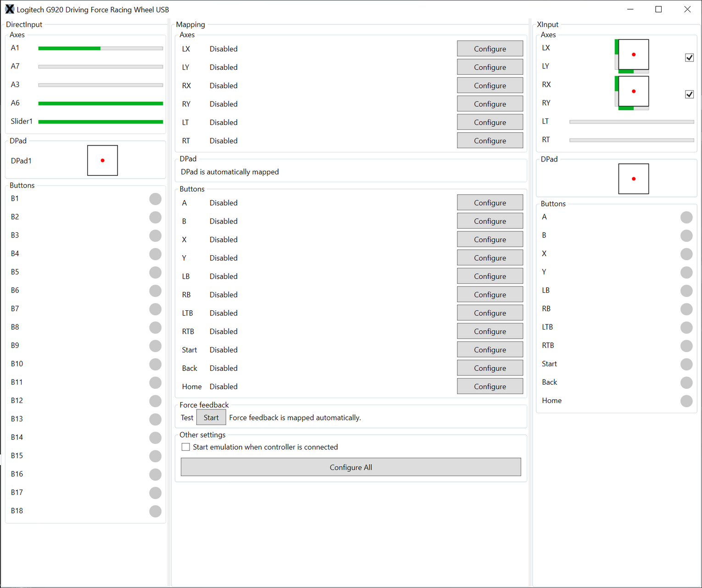This screenshot has width=702, height=588.
Task: Click the DPad1 position indicator box
Action: click(x=102, y=160)
